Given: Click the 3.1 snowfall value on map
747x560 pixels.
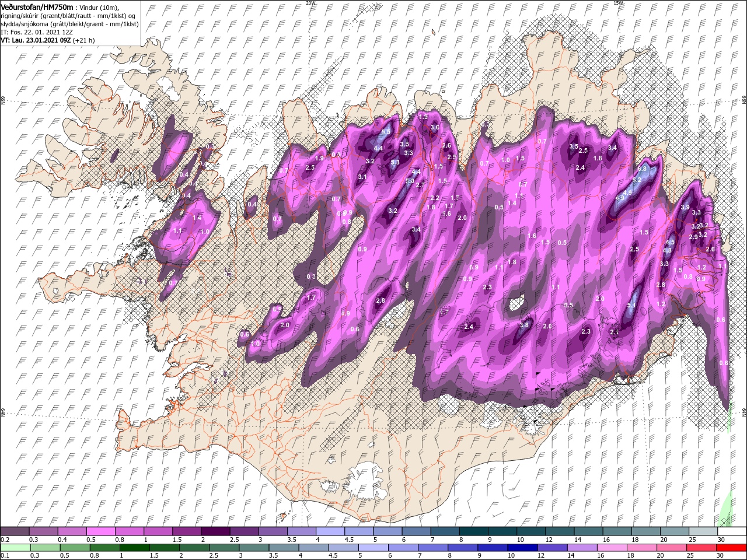Looking at the screenshot, I should point(362,177).
